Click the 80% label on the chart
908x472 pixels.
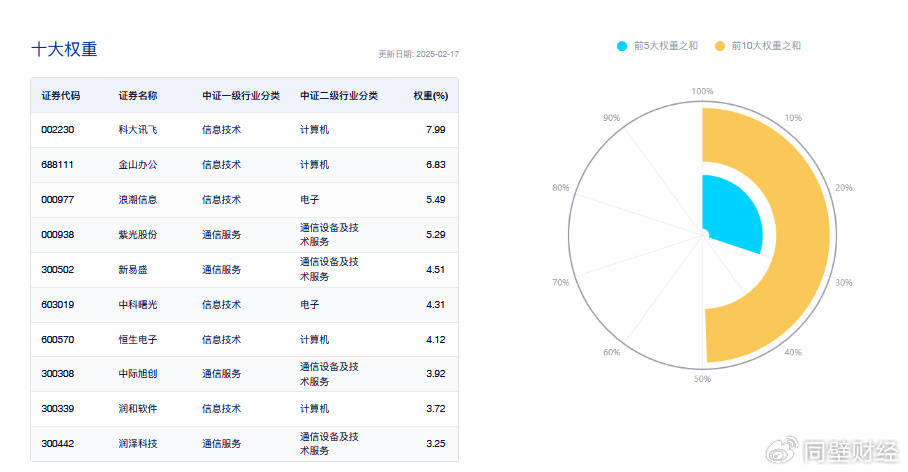(561, 188)
